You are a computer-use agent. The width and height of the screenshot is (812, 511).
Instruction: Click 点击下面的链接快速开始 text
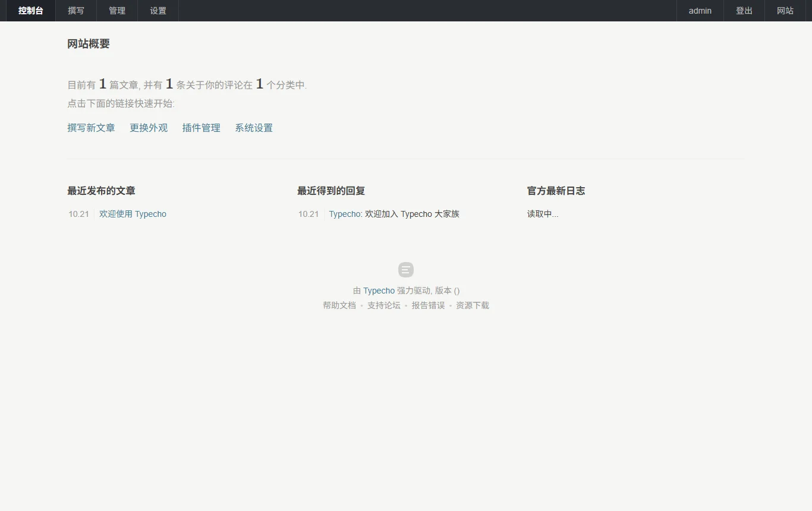[x=121, y=103]
